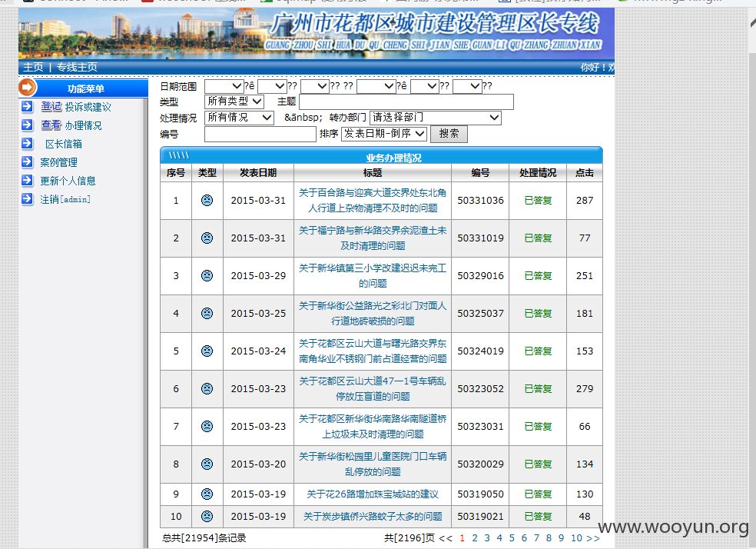The height and width of the screenshot is (549, 756).
Task: Click the arrow icon beside 查看 办理情况
Action: [28, 125]
